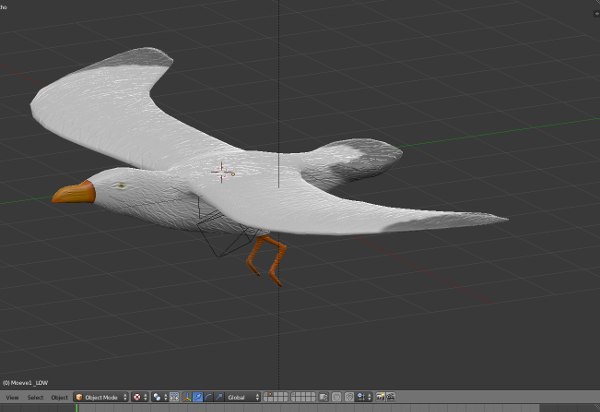600x412 pixels.
Task: Click the green timeline frame marker
Action: coord(77,408)
